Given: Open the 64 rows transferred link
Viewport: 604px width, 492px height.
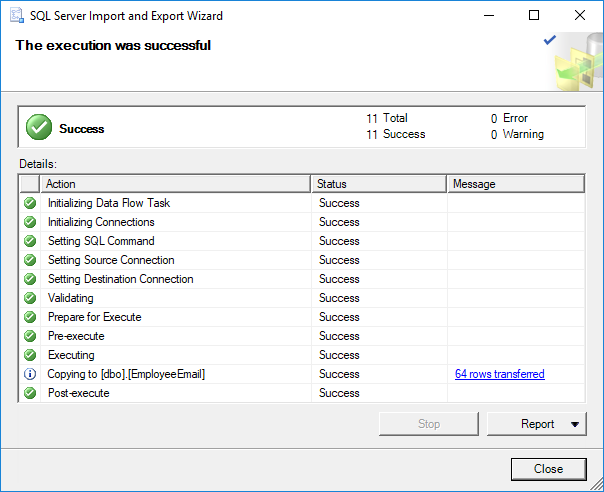Looking at the screenshot, I should 499,374.
